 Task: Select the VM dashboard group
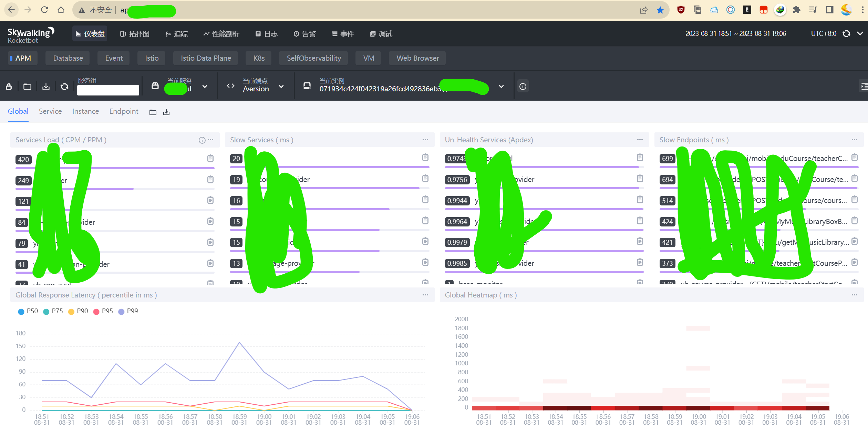369,58
